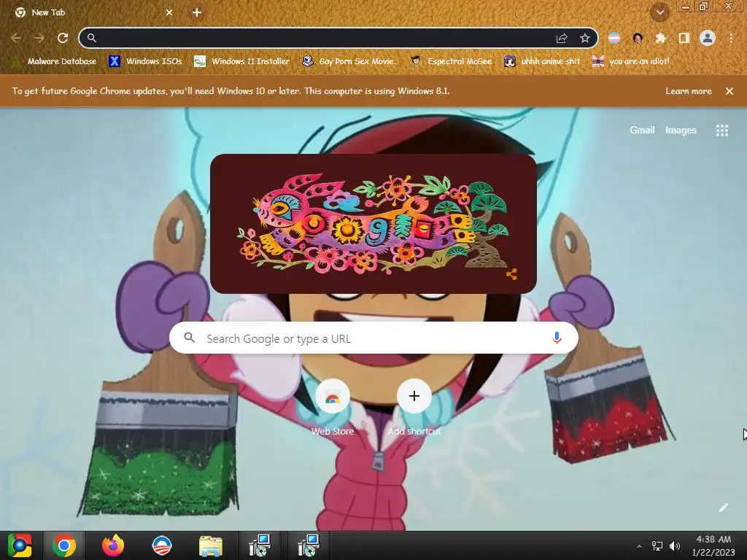Open second installer icon on taskbar
This screenshot has height=560, width=747.
[x=309, y=545]
